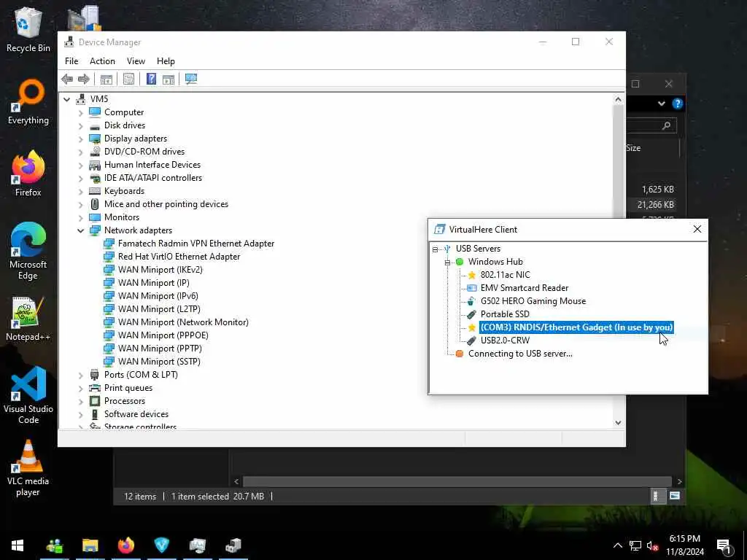The height and width of the screenshot is (560, 747).
Task: Click Show/Hide Action Pane toolbar icon
Action: coord(169,79)
